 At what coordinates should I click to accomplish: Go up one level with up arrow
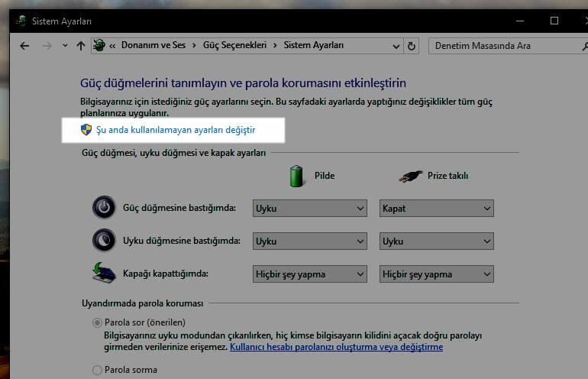tap(81, 46)
